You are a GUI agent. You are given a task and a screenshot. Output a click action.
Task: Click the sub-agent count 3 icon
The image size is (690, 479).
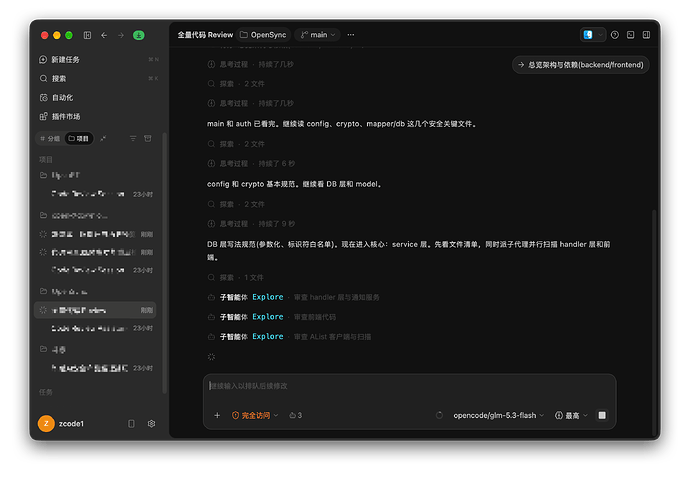click(x=296, y=415)
